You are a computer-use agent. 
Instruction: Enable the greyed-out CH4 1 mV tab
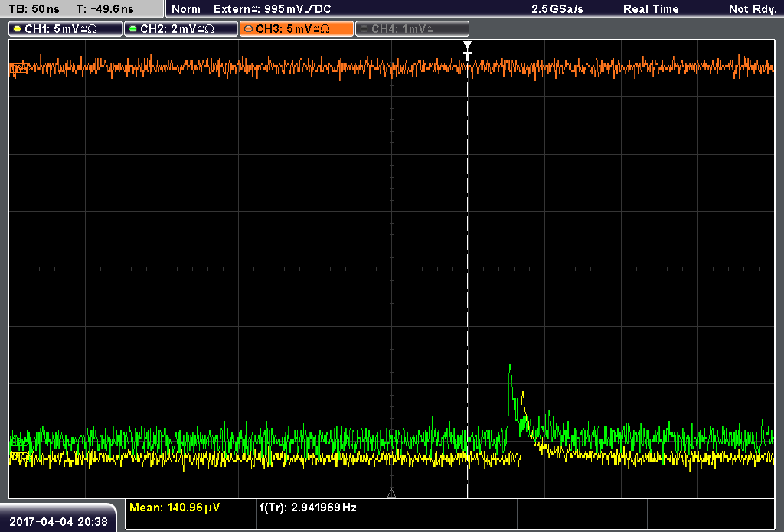point(412,29)
